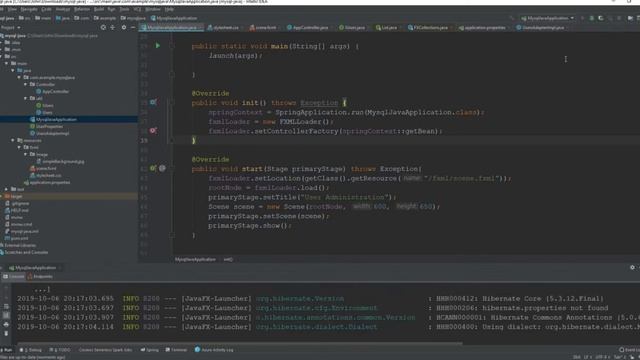Select MysqlJavaApplication in the project tree

[69, 119]
